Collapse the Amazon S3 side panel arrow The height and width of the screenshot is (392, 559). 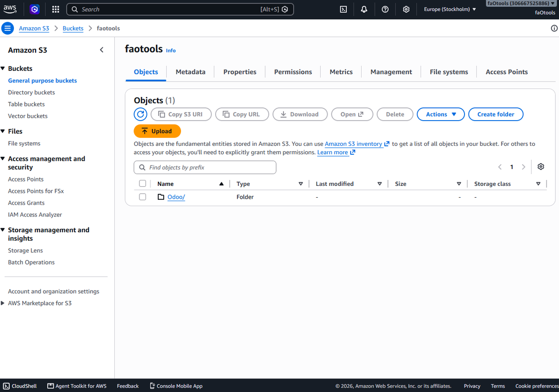pos(101,50)
